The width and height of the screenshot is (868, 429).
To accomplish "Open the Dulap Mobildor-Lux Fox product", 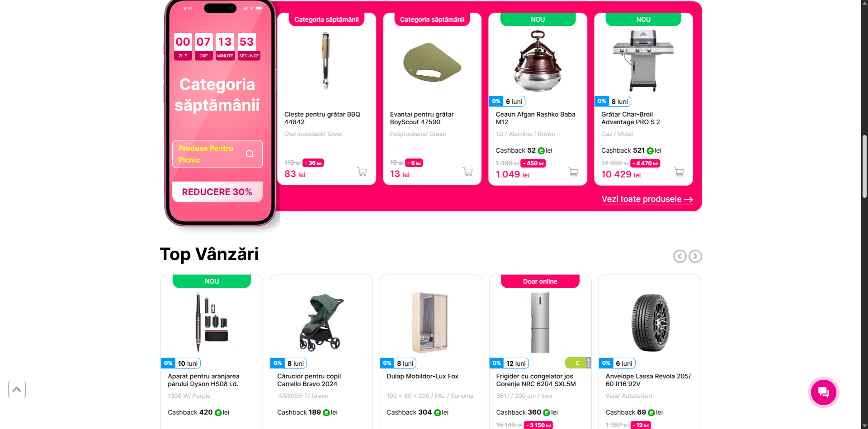I will coord(422,376).
